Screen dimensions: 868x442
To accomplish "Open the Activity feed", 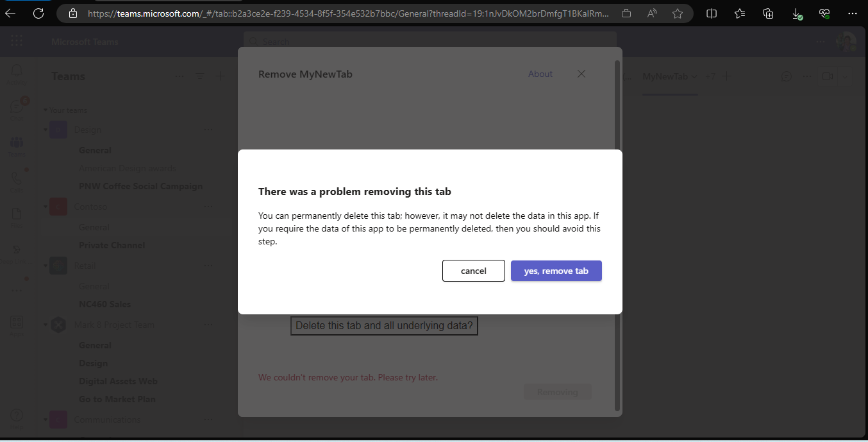I will (16, 71).
